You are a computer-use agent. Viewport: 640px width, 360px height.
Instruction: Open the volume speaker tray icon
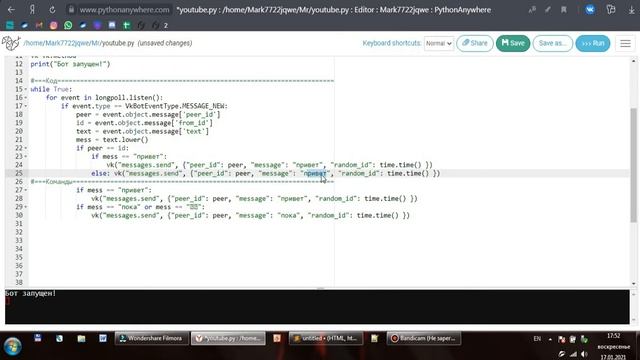click(584, 354)
